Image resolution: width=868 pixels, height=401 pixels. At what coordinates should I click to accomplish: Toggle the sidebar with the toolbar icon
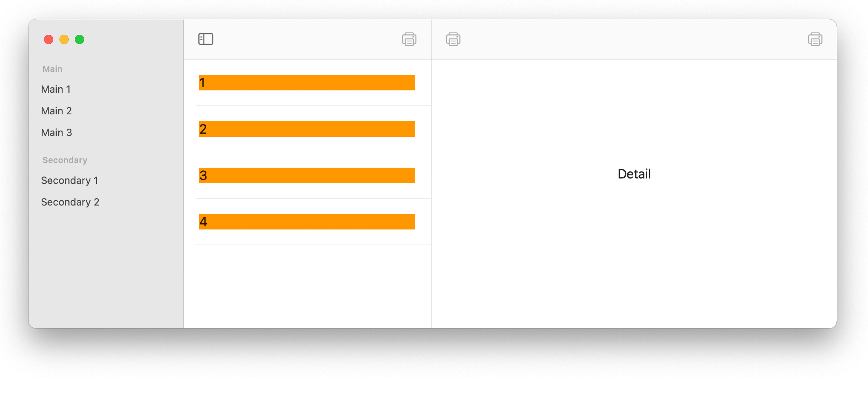(x=206, y=39)
